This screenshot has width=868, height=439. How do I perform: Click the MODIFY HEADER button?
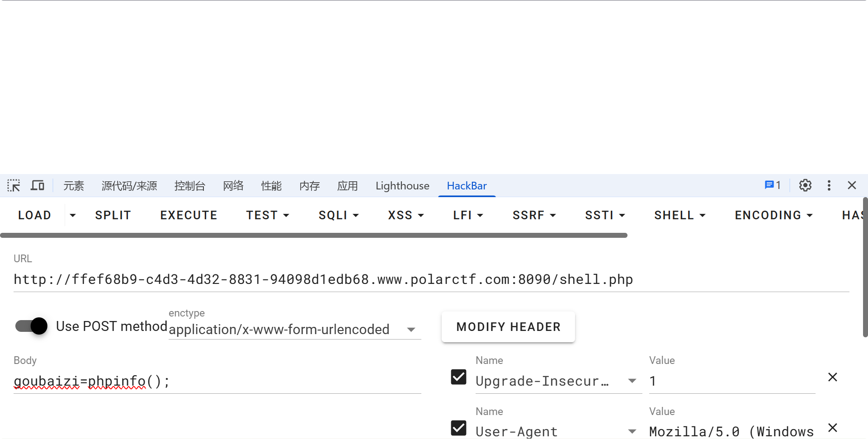[508, 327]
